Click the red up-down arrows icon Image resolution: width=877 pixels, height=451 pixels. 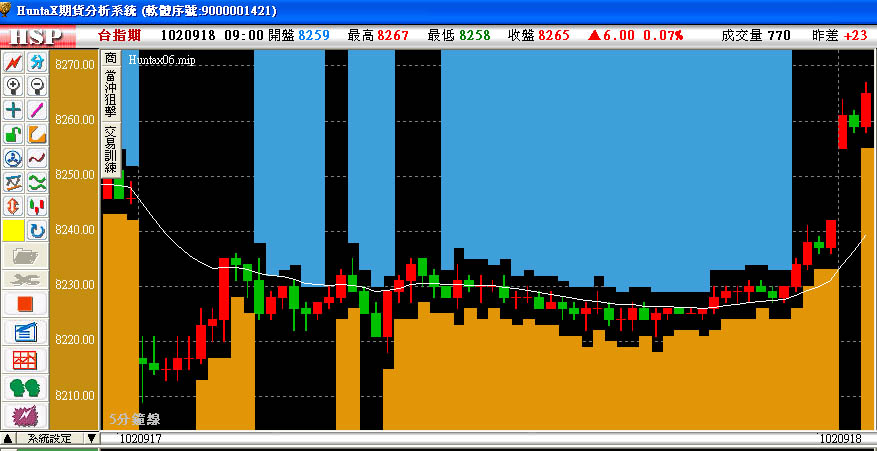[x=13, y=206]
